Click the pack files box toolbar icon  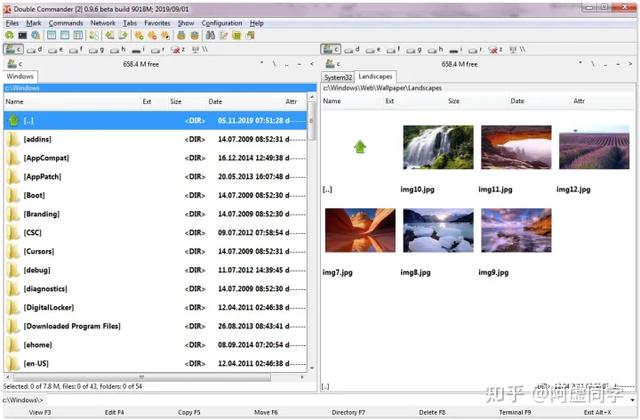pyautogui.click(x=181, y=36)
